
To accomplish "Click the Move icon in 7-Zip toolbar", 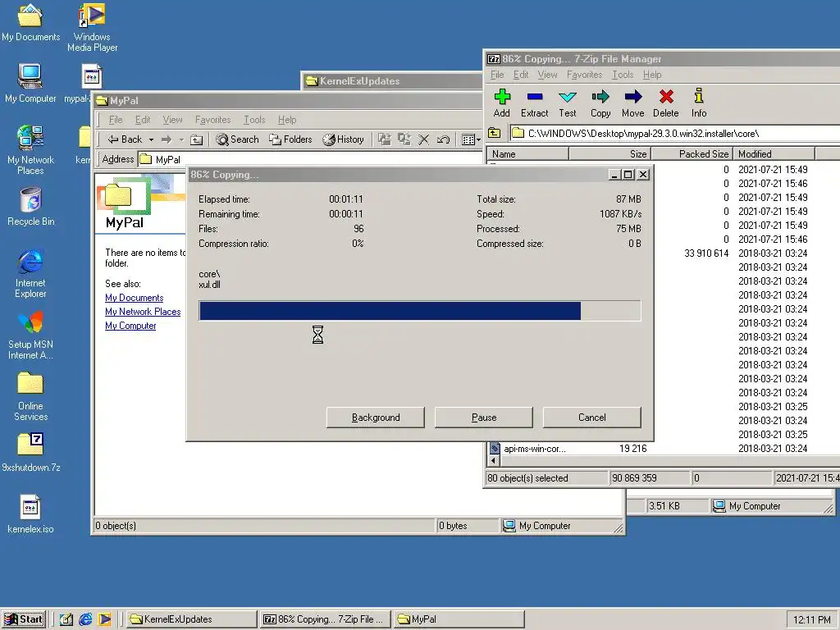I will tap(633, 103).
